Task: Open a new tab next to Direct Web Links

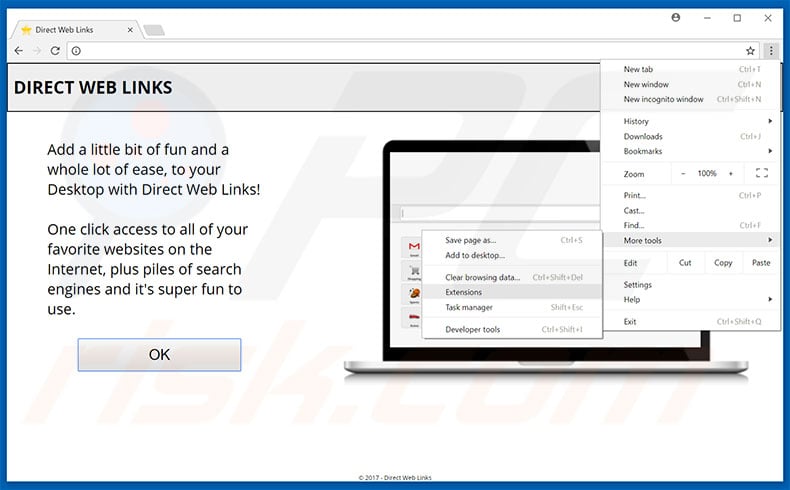Action: click(154, 30)
